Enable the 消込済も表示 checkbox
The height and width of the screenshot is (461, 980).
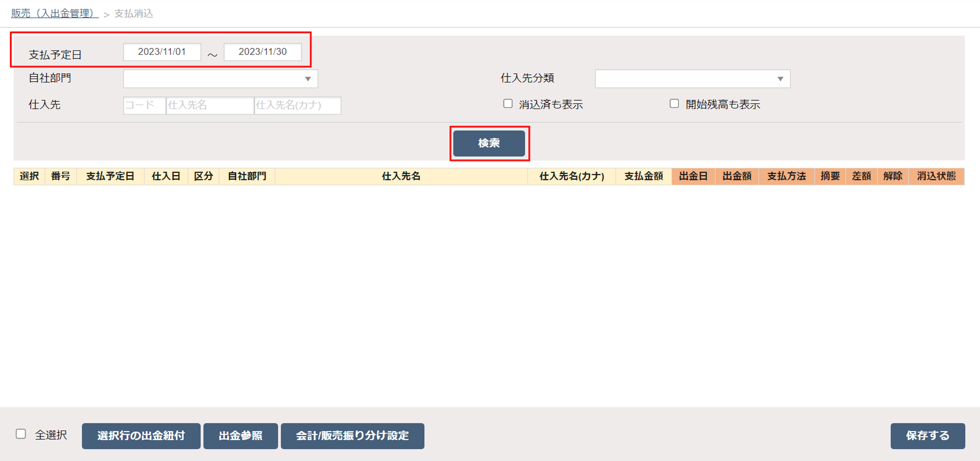pyautogui.click(x=508, y=103)
